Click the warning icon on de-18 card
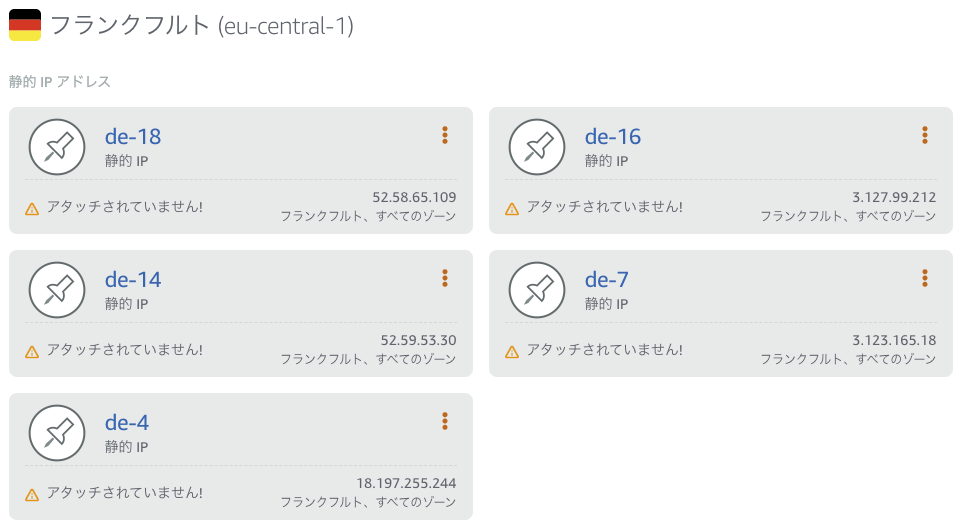 tap(32, 209)
